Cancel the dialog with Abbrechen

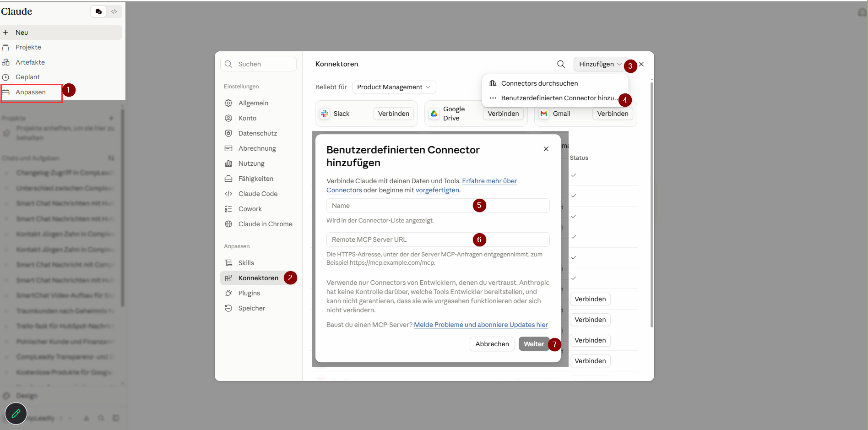pos(492,344)
